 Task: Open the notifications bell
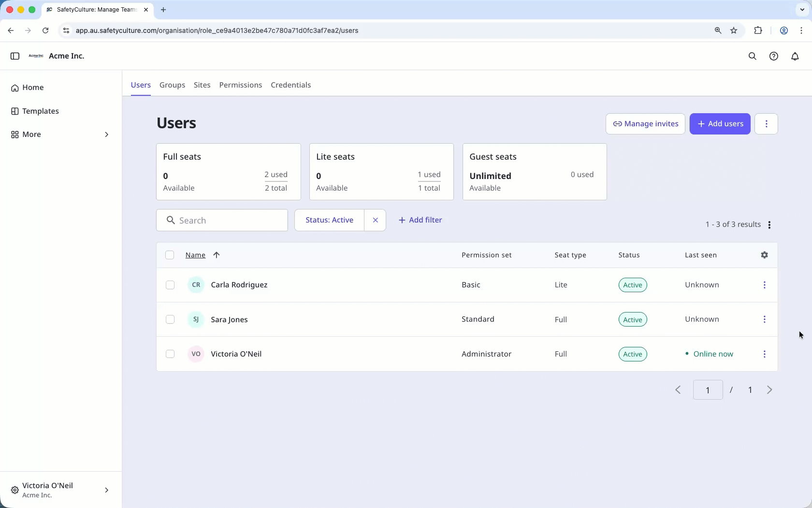[795, 56]
